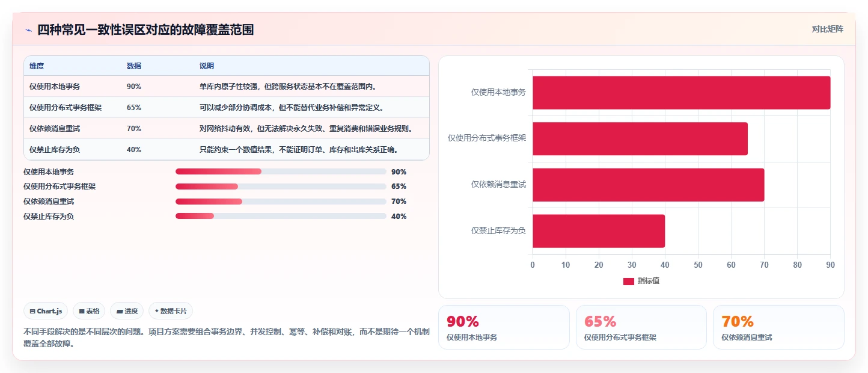Select table cell 仅禁止库存为负
868x373 pixels.
(55, 150)
